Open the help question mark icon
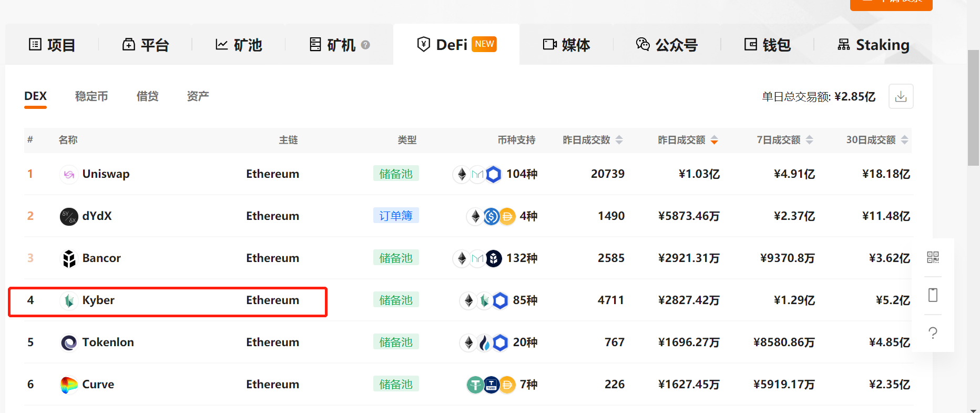 [x=933, y=333]
